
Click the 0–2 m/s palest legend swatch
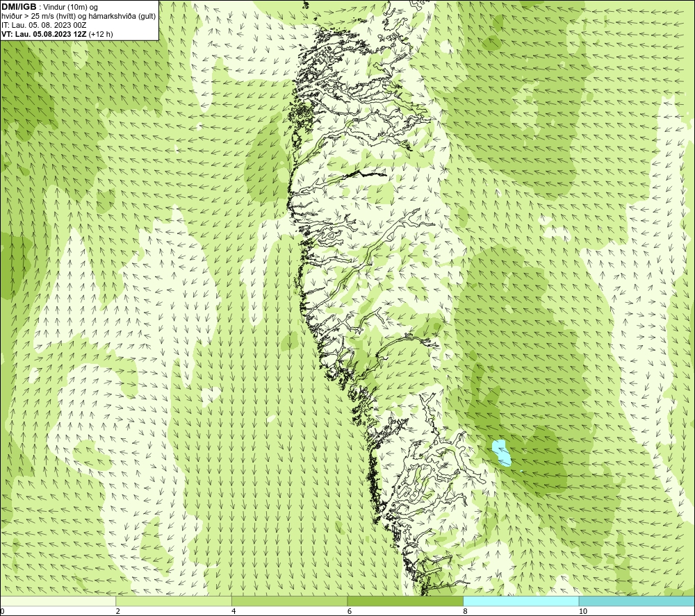coord(58,601)
